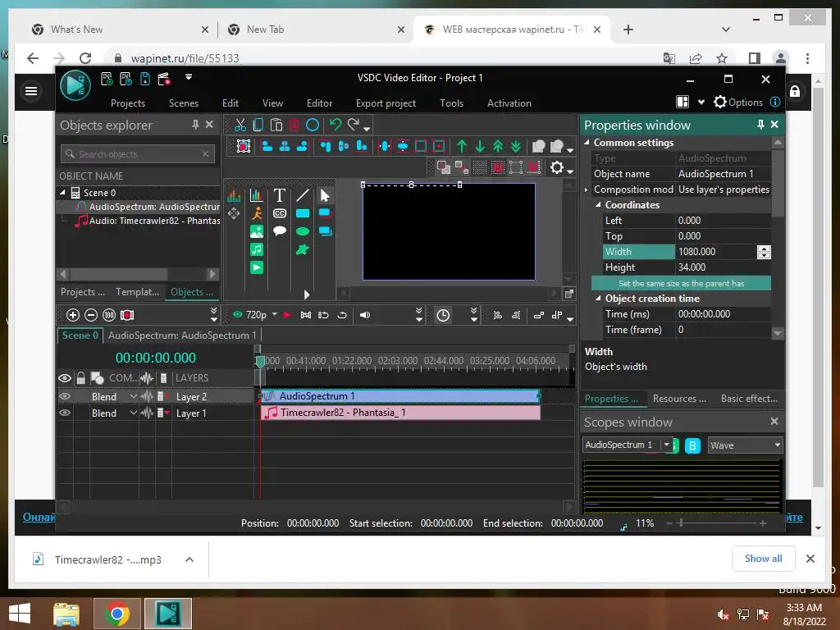Pin the Objects explorer with the pushpin

pyautogui.click(x=195, y=125)
